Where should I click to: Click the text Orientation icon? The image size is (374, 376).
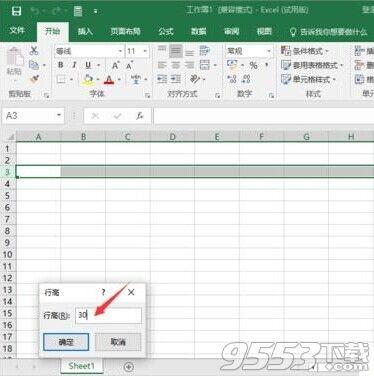[x=195, y=79]
